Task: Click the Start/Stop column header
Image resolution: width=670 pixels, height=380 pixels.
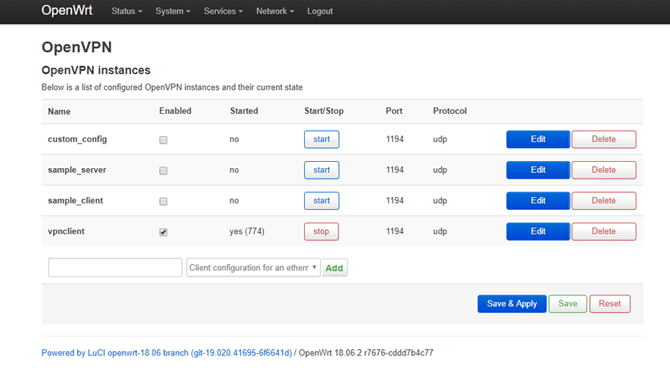Action: [324, 111]
